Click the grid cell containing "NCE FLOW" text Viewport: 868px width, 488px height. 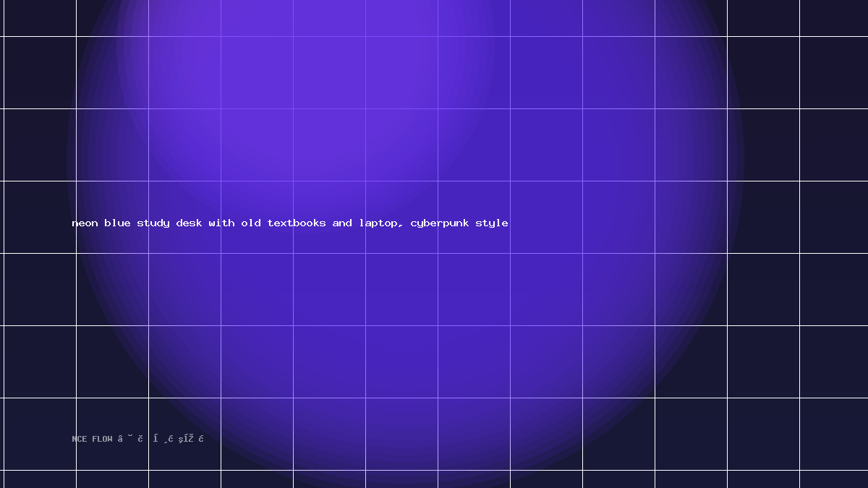click(x=112, y=434)
